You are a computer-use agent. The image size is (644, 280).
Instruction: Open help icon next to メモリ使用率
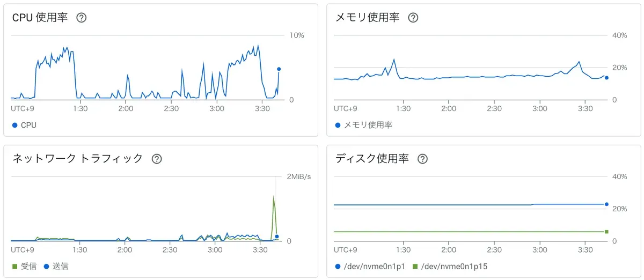(x=413, y=18)
